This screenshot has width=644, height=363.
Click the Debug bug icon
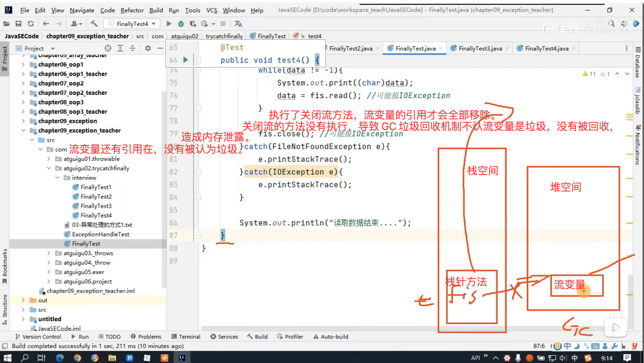[181, 24]
